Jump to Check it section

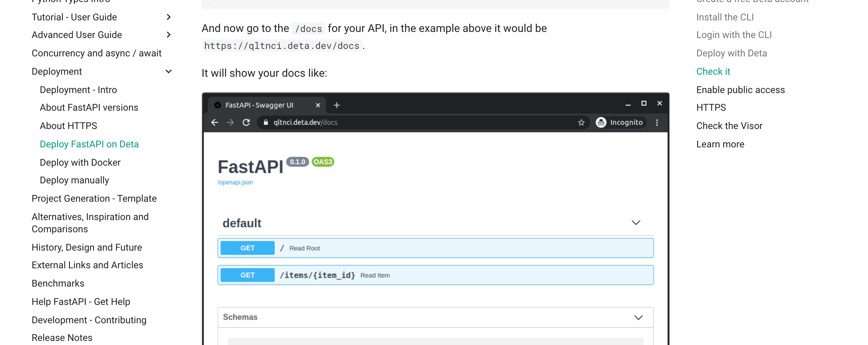pos(713,71)
